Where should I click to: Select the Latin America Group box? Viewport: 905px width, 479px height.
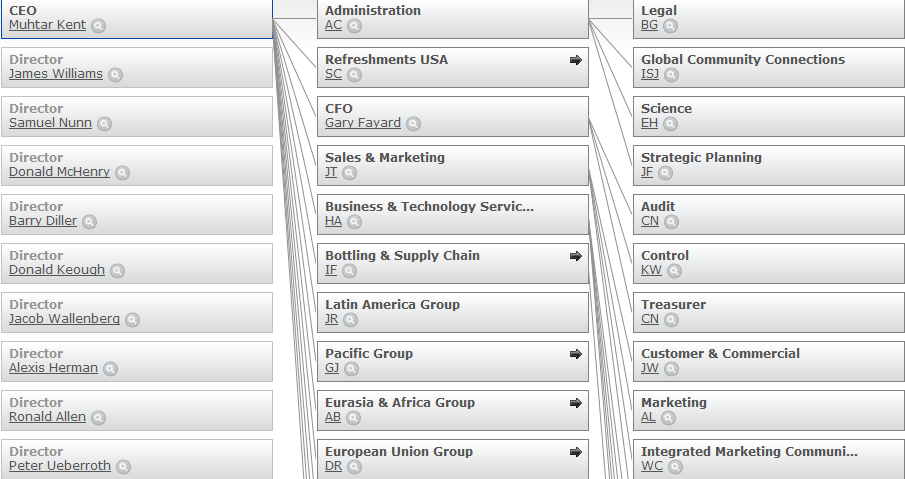coord(452,312)
